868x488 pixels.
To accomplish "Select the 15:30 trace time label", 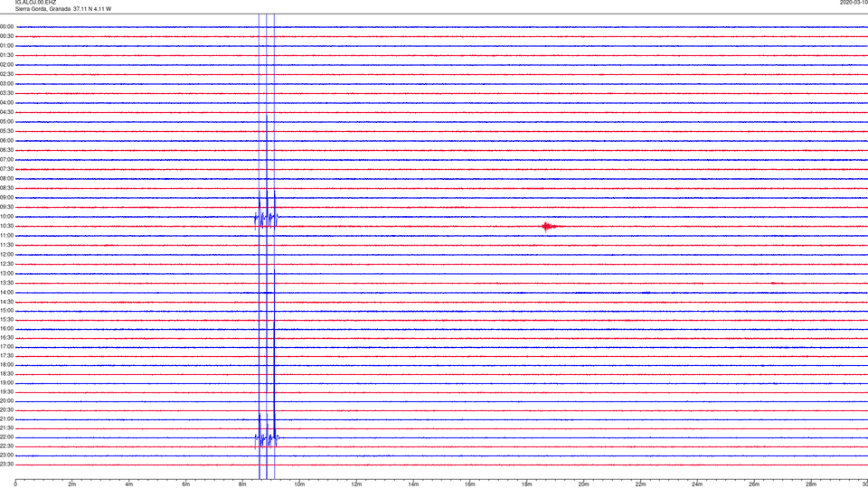I will (6, 320).
